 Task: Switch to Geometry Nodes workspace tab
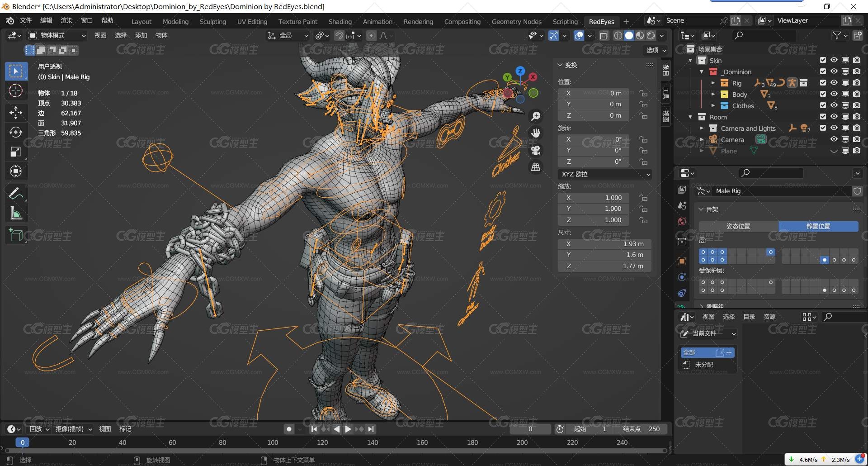click(516, 22)
